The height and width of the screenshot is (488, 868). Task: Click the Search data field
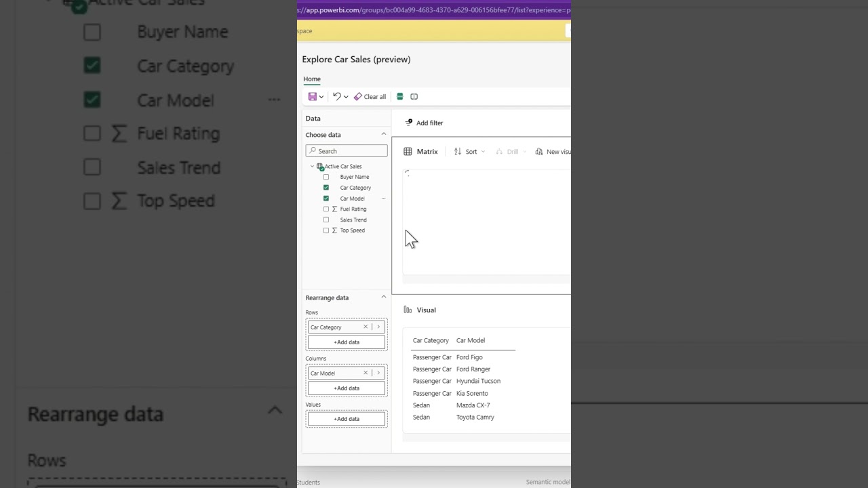click(347, 150)
